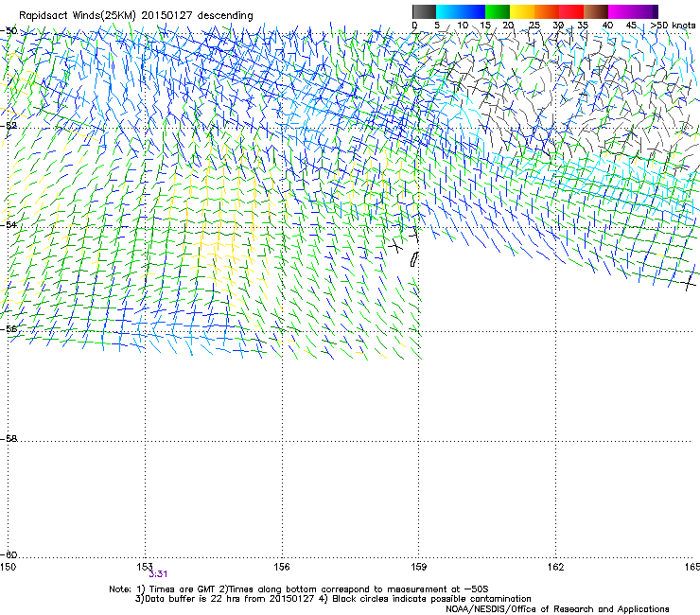Click legend tick label 25
This screenshot has height=615, width=700.
click(x=534, y=26)
